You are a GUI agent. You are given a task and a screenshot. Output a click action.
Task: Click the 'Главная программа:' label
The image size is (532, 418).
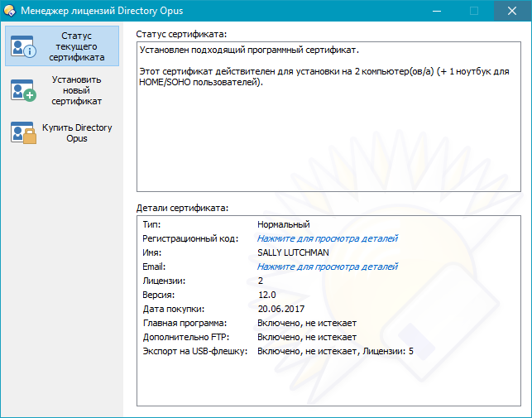185,323
